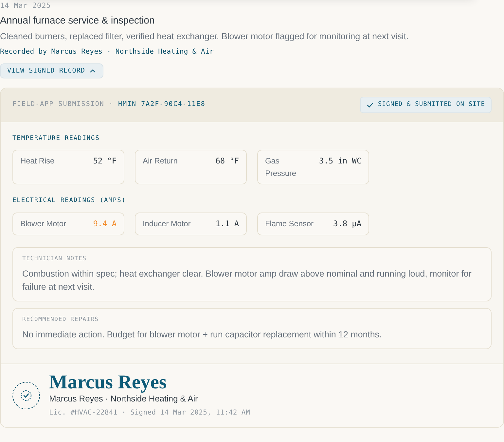Collapse the View Signed Record expander
Viewport: 504px width, 442px height.
(x=52, y=71)
